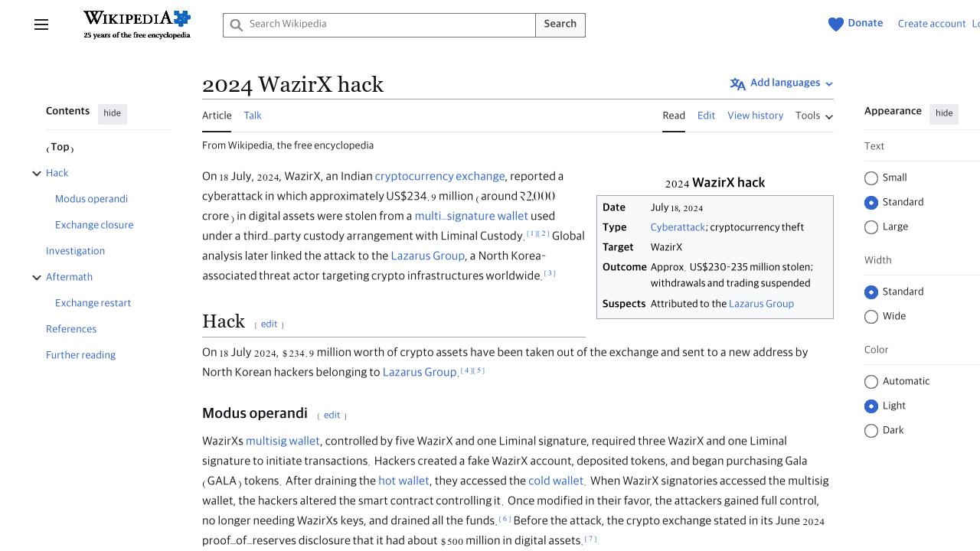Hide the Contents sidebar
Image resolution: width=980 pixels, height=551 pixels.
(113, 113)
